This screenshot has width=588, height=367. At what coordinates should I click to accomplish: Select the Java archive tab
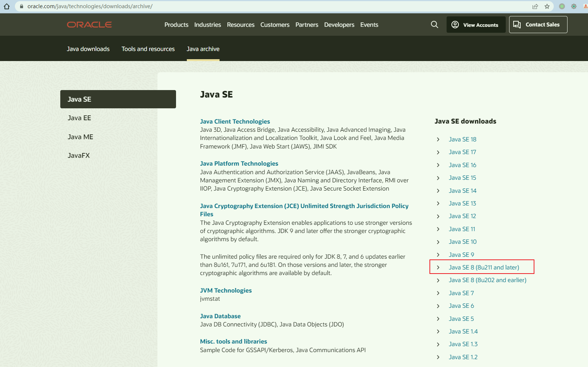pyautogui.click(x=203, y=49)
